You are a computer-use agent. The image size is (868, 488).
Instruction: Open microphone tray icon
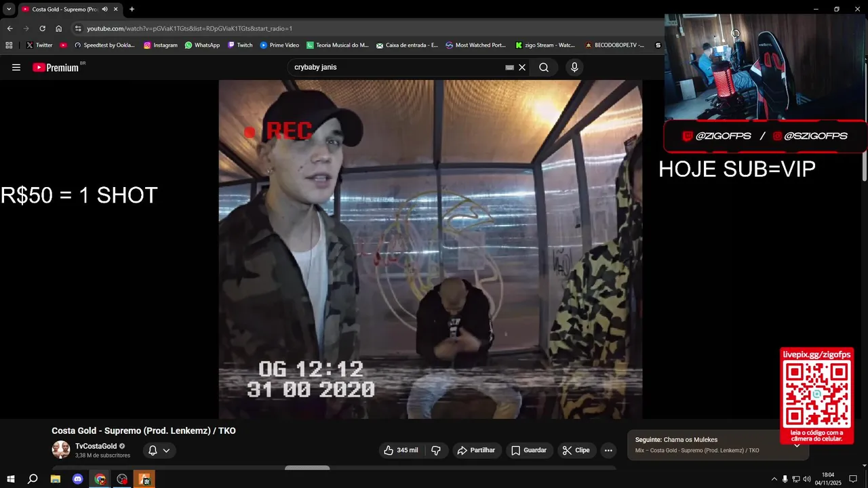click(x=785, y=479)
